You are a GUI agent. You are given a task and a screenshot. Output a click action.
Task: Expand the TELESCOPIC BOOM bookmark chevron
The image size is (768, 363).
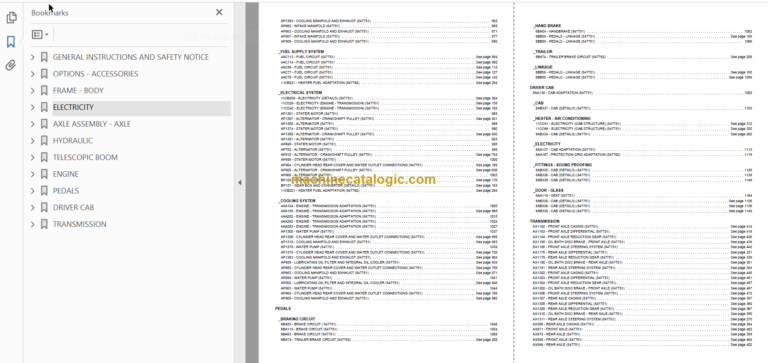point(33,157)
